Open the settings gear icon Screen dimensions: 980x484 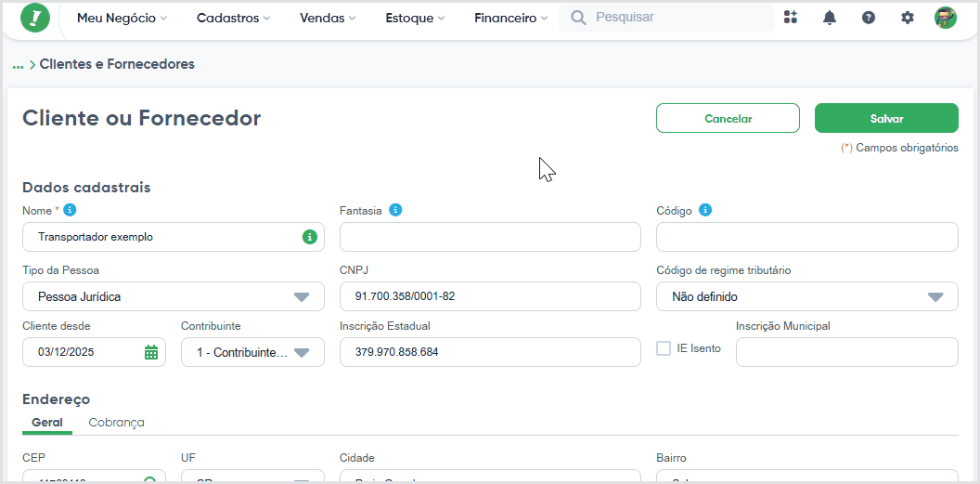pos(907,18)
